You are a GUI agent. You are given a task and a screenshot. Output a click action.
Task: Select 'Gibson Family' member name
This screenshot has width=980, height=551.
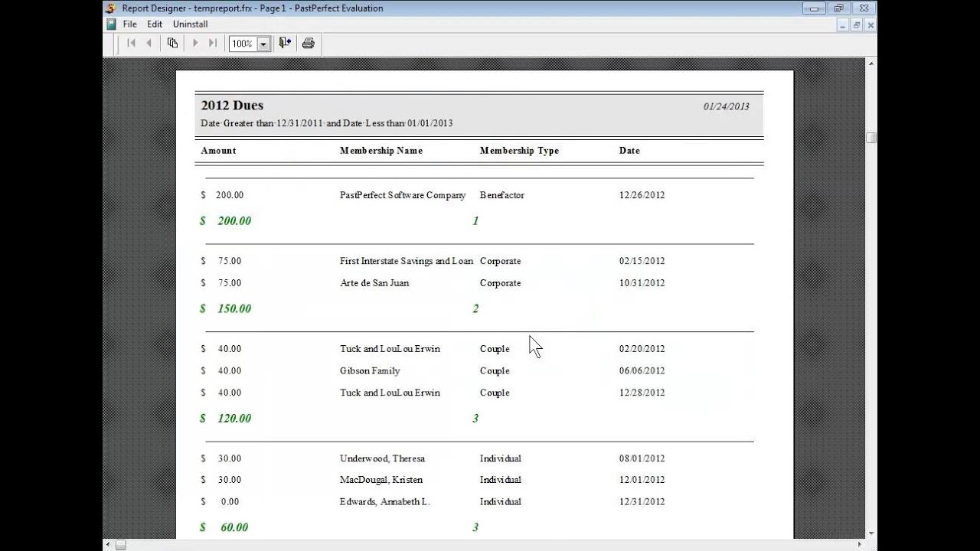pyautogui.click(x=370, y=371)
